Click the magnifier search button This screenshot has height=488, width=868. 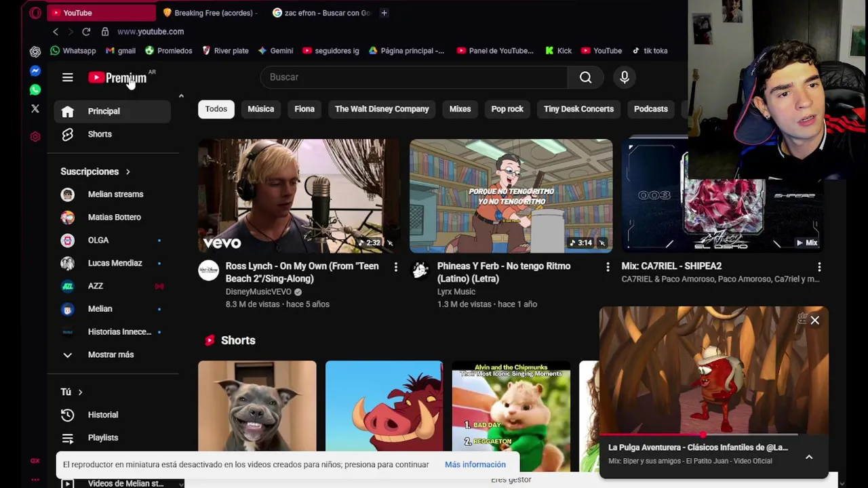pos(585,77)
